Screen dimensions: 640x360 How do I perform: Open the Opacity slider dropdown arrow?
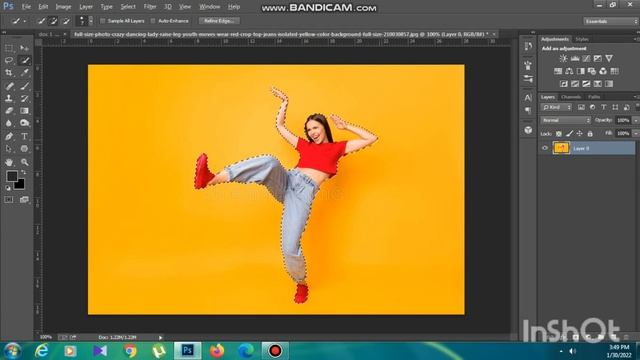636,120
